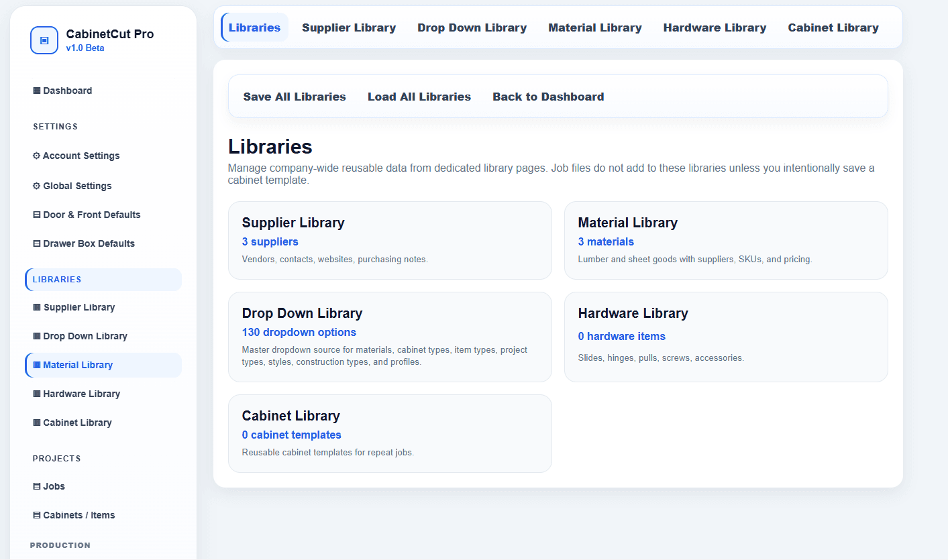
Task: Open the Cabinet Library card title
Action: (x=291, y=416)
